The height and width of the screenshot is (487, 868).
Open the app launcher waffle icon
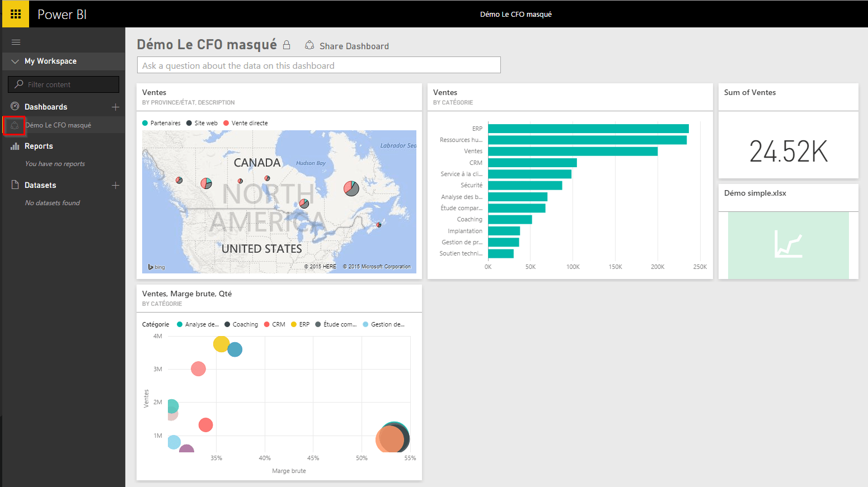(16, 14)
